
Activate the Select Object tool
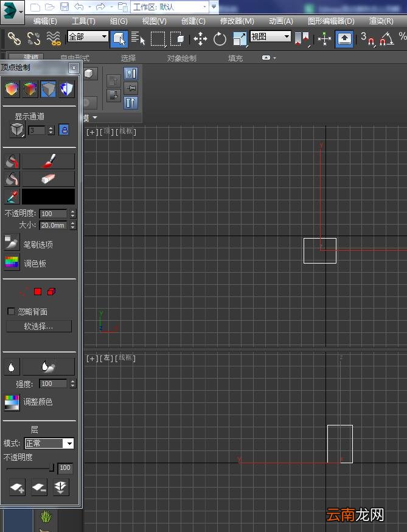click(x=119, y=38)
